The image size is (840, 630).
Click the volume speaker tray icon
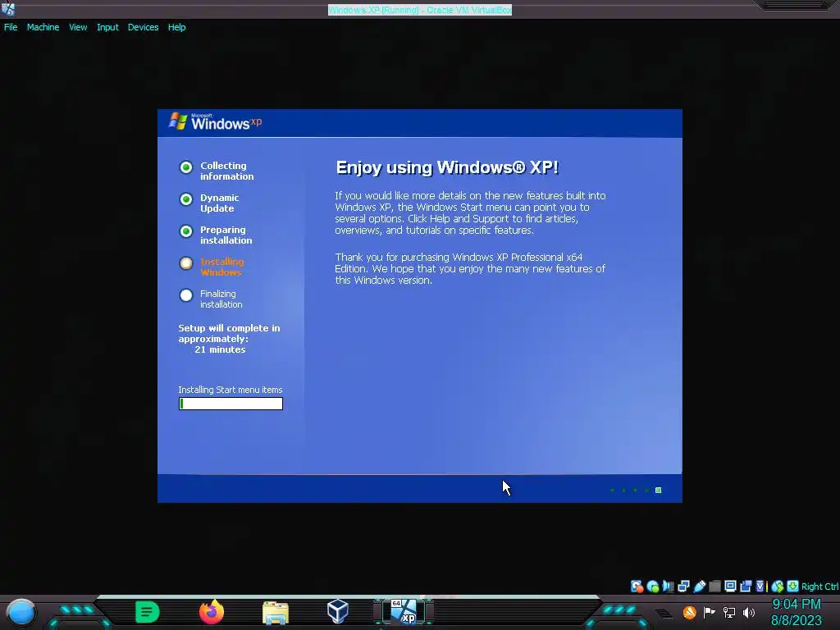[749, 612]
